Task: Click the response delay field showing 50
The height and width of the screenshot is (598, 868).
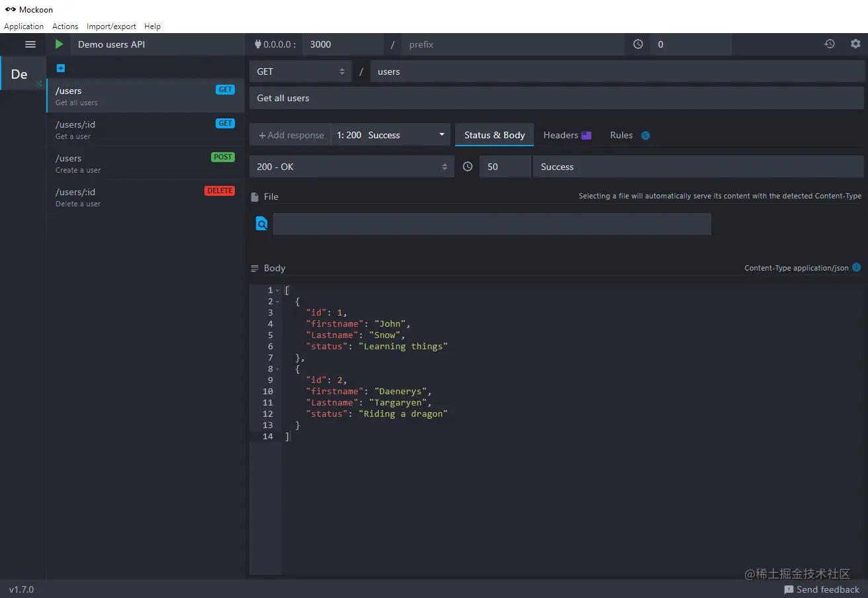Action: tap(505, 167)
